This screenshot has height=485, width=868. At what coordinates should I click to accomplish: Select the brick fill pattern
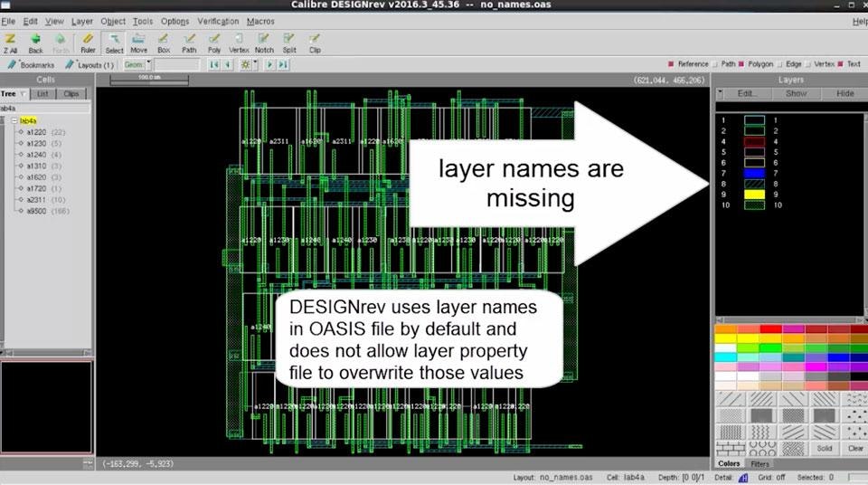click(x=731, y=448)
